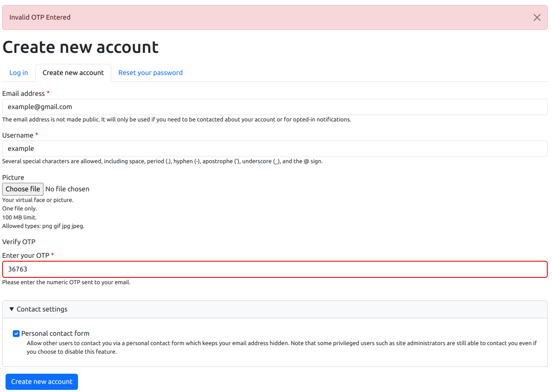The image size is (552, 392).
Task: Click the Enter your OTP field
Action: pos(275,269)
